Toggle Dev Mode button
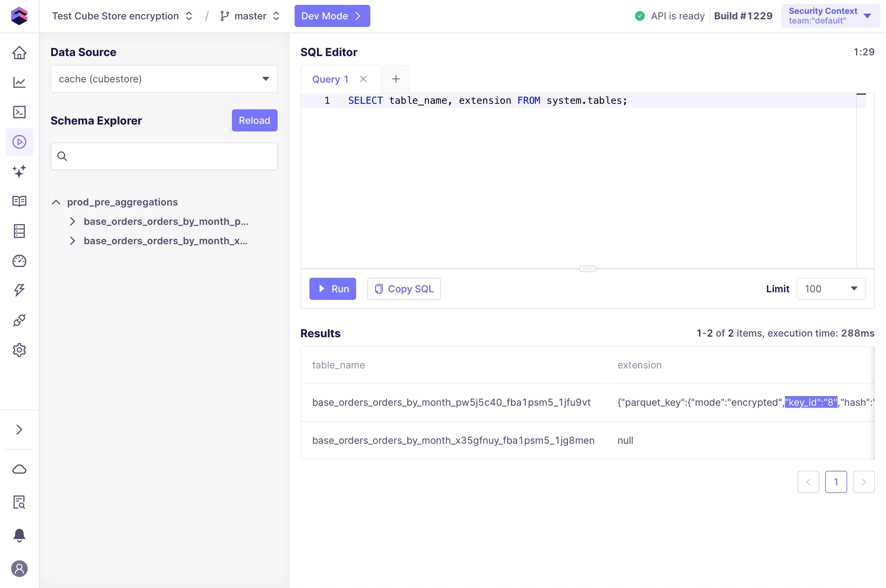Viewport: 886px width, 588px height. 332,16
